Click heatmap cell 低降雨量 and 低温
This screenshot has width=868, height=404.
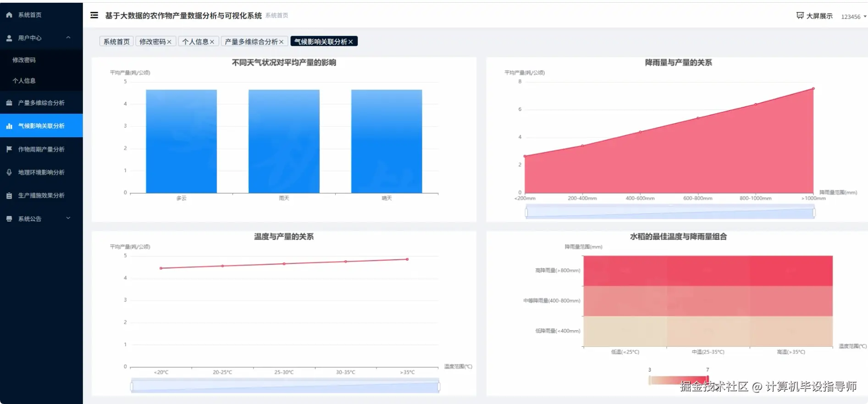[x=625, y=331]
